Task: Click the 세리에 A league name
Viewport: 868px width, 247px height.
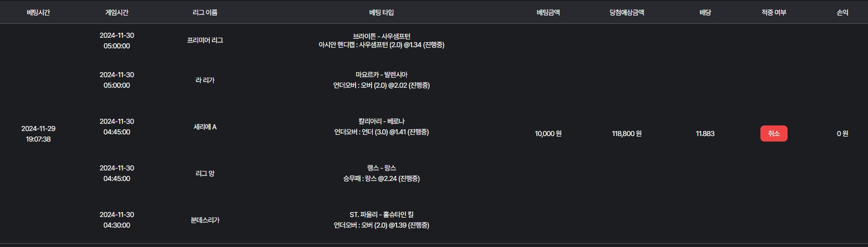Action: click(205, 127)
